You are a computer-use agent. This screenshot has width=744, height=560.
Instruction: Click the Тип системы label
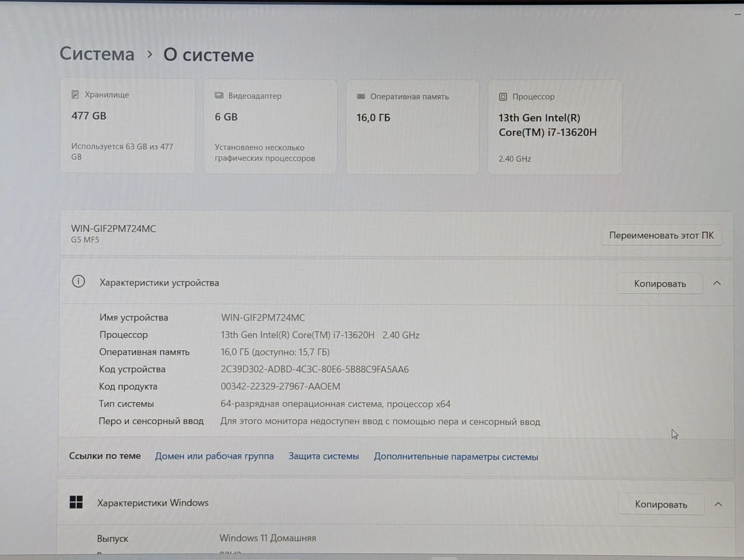(x=126, y=403)
